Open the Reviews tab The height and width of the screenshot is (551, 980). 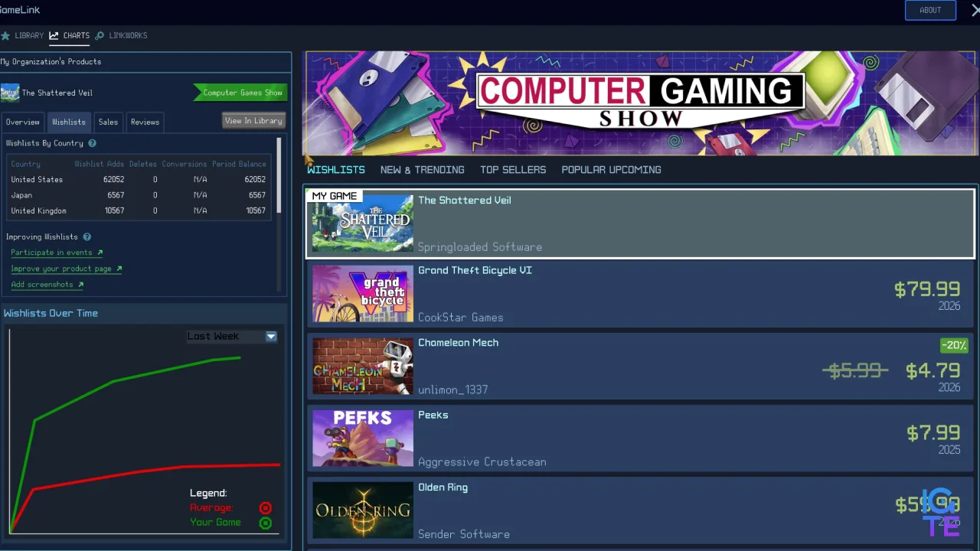click(145, 122)
